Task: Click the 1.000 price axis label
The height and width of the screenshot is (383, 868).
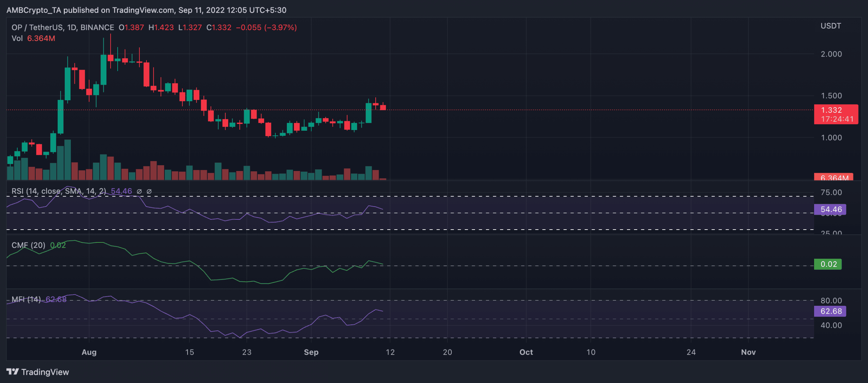Action: pos(831,138)
